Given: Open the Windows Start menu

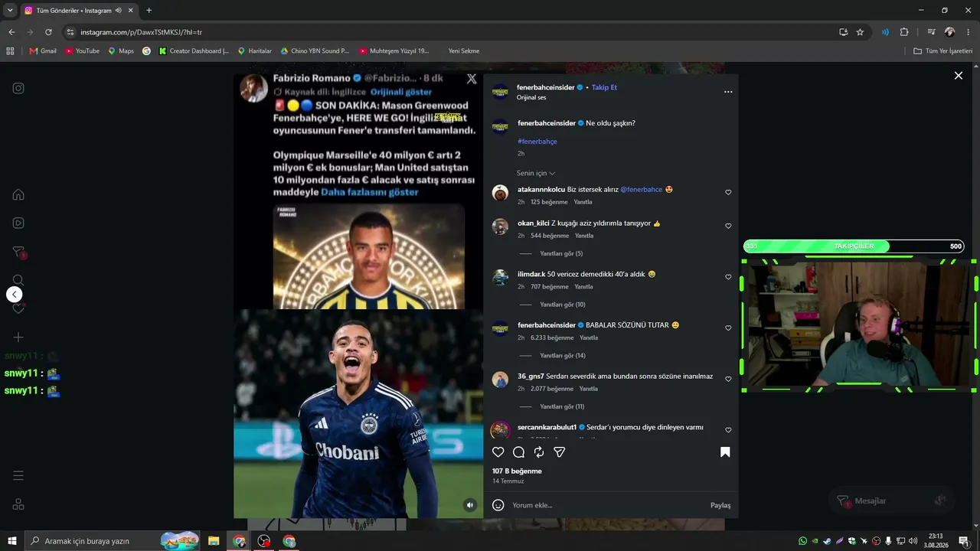Looking at the screenshot, I should tap(12, 541).
